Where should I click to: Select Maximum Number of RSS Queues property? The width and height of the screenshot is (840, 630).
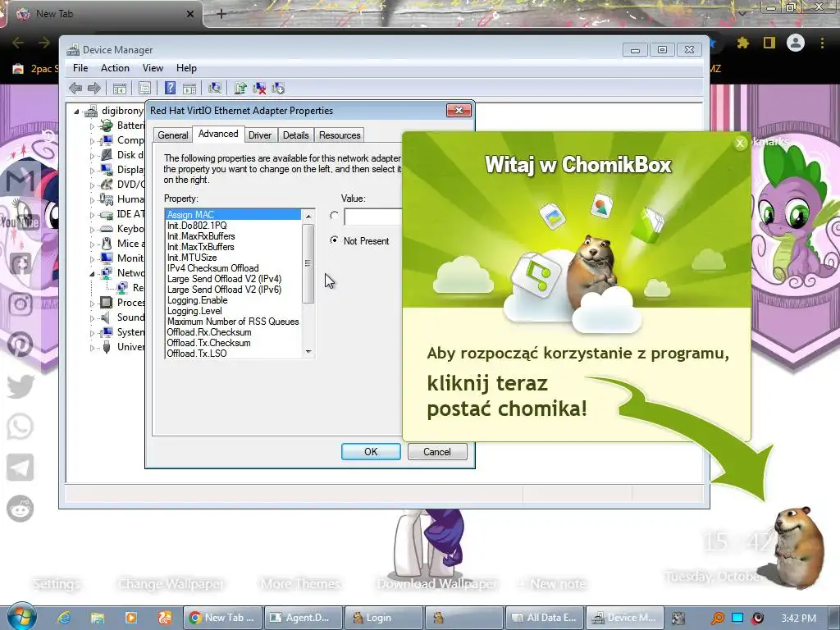[233, 322]
